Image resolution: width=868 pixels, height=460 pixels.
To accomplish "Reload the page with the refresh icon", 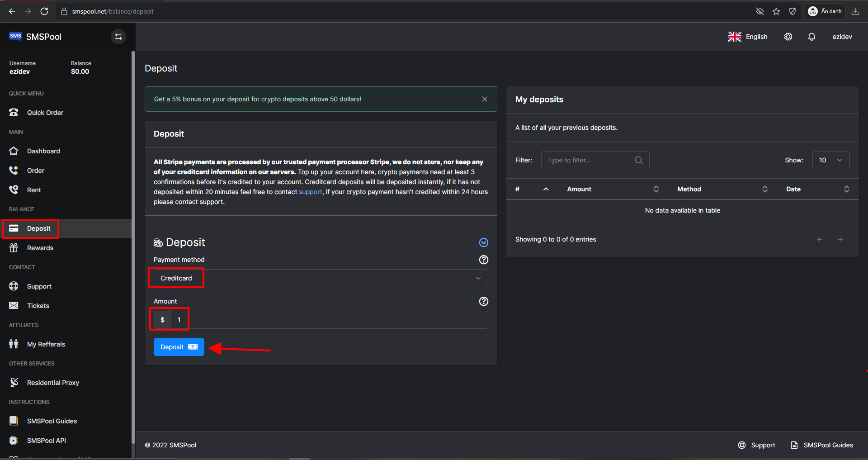I will tap(44, 11).
